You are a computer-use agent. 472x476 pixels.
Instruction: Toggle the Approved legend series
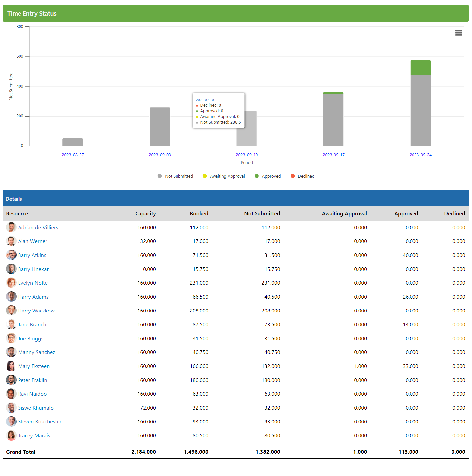[x=267, y=176]
